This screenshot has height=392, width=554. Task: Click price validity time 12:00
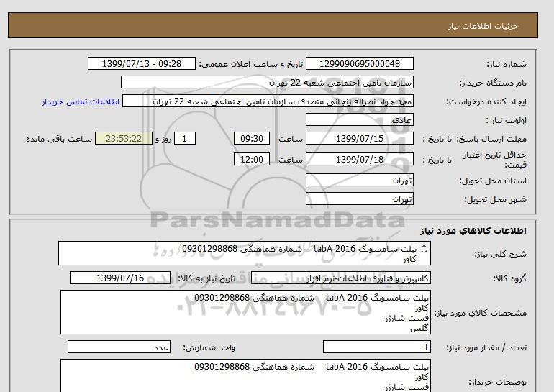coord(252,159)
